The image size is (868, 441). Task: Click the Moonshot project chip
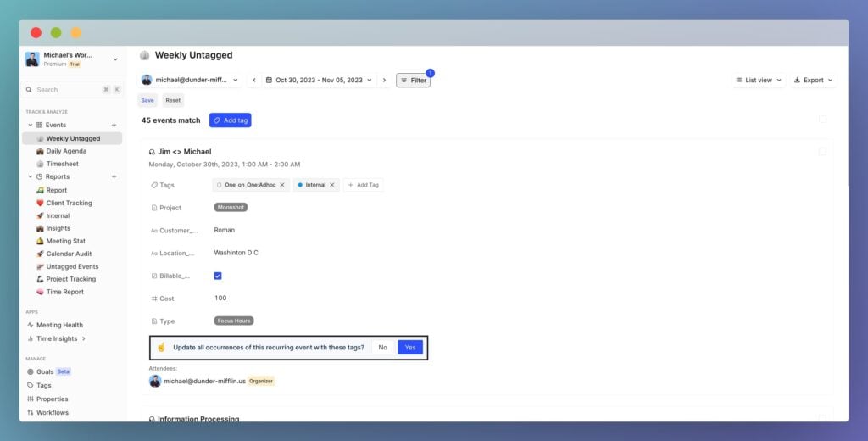pos(231,207)
